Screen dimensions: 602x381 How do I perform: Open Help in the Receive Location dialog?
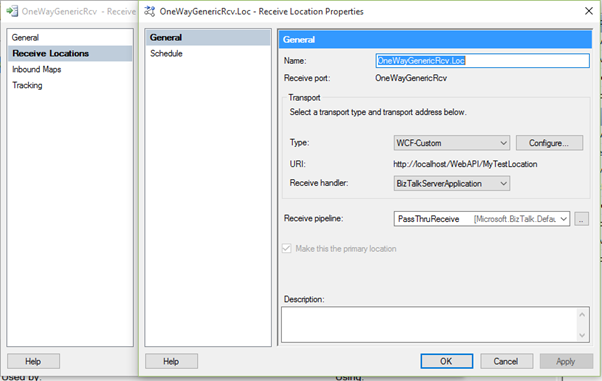(171, 361)
